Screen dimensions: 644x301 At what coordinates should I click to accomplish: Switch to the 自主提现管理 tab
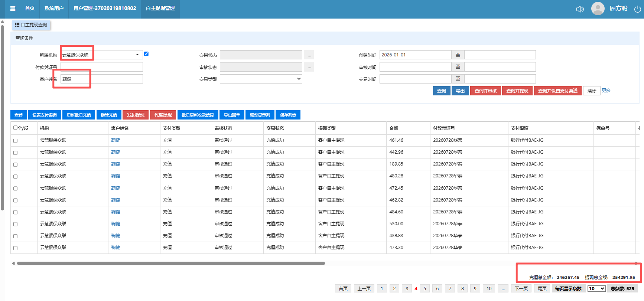(160, 9)
